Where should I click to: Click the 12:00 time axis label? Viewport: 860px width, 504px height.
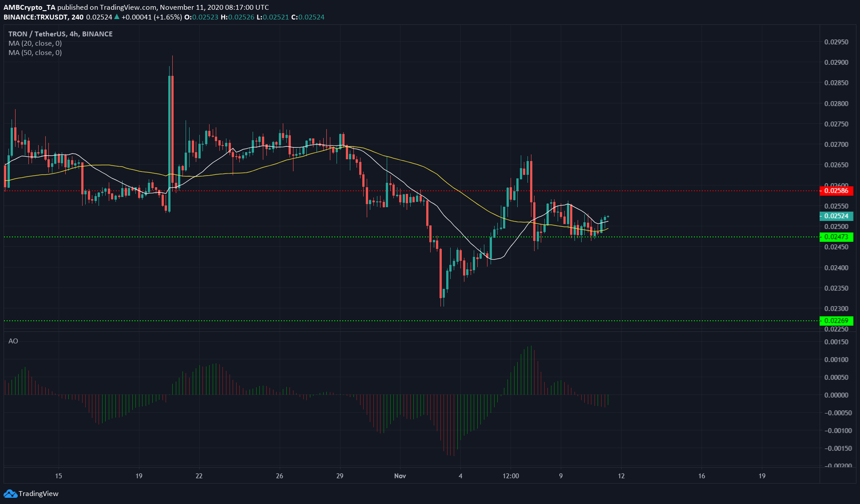click(x=511, y=476)
